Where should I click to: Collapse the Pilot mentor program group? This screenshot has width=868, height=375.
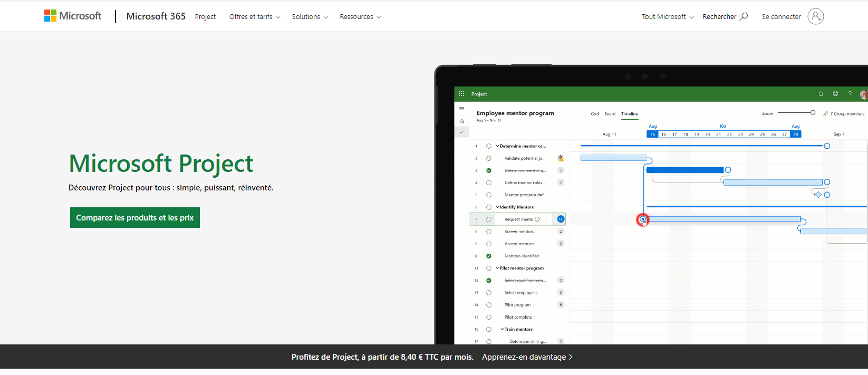coord(497,268)
